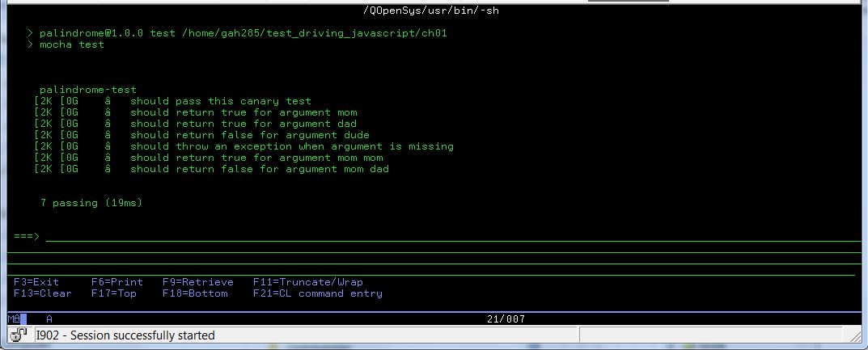Click F6=Print function key label
Image resolution: width=868 pixels, height=350 pixels.
116,282
